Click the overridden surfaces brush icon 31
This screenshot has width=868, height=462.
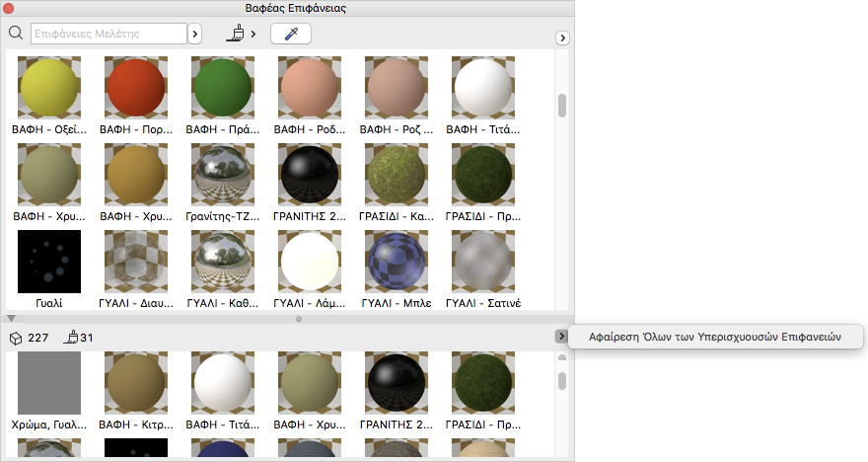(x=71, y=337)
